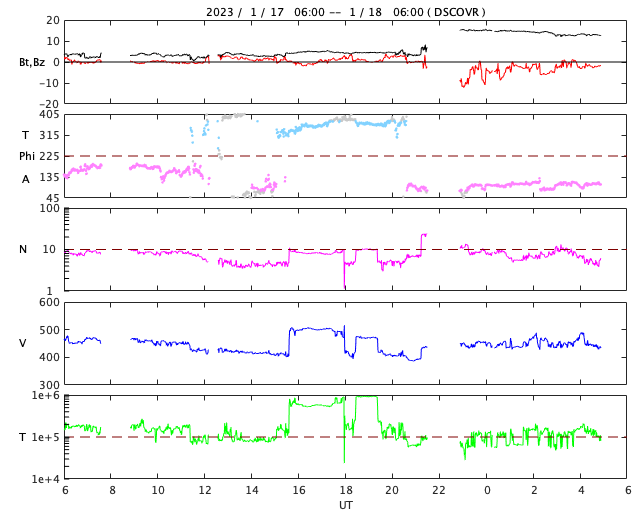
Task: Click the '1e+5' temperature tick
Action: [46, 437]
